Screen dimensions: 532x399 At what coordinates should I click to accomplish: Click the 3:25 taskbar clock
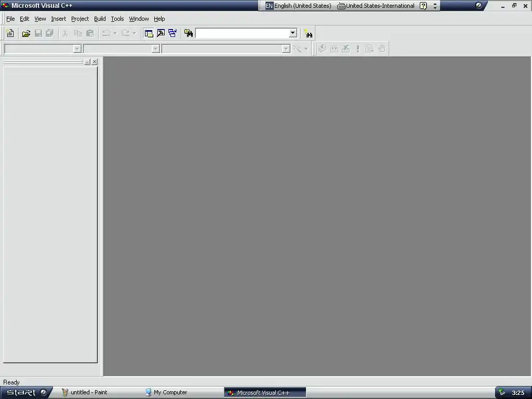click(518, 393)
